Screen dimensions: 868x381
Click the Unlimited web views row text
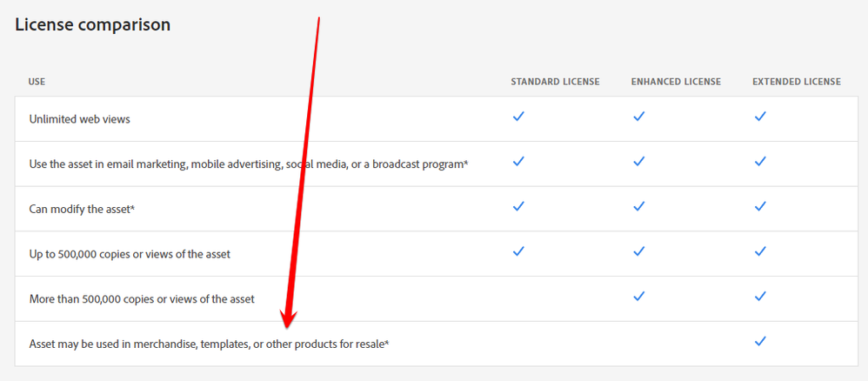(x=79, y=119)
